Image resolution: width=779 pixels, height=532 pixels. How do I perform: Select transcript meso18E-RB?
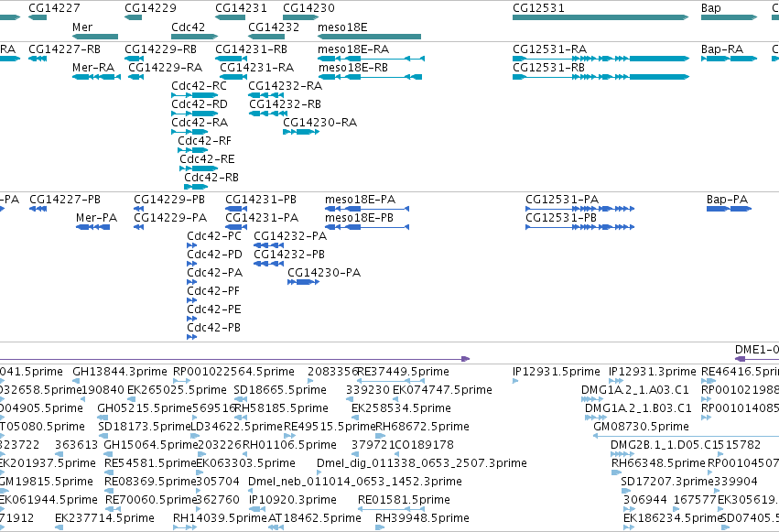(370, 77)
